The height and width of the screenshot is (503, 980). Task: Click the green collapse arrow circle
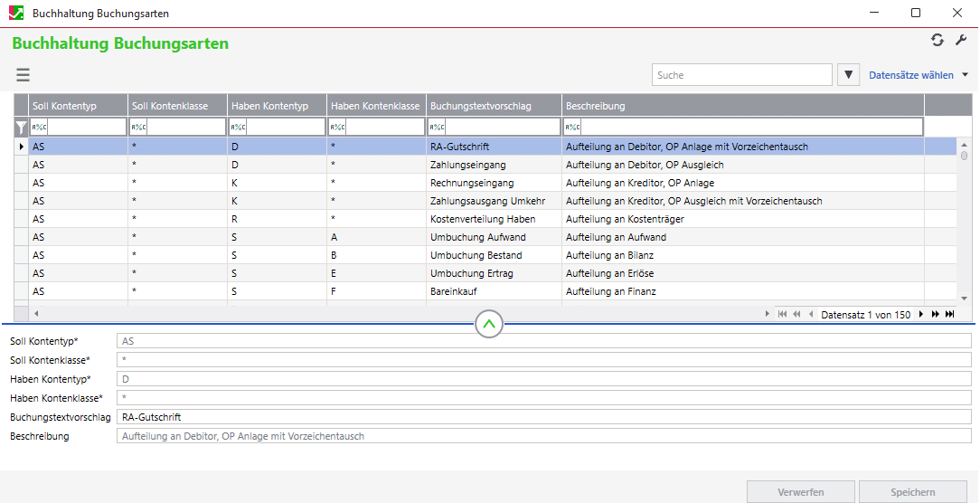point(489,324)
